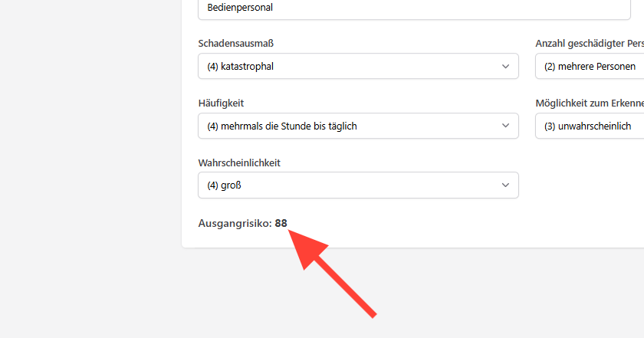Click the "Möglichkeit zum Erkenne" field label
The width and height of the screenshot is (644, 338).
590,103
